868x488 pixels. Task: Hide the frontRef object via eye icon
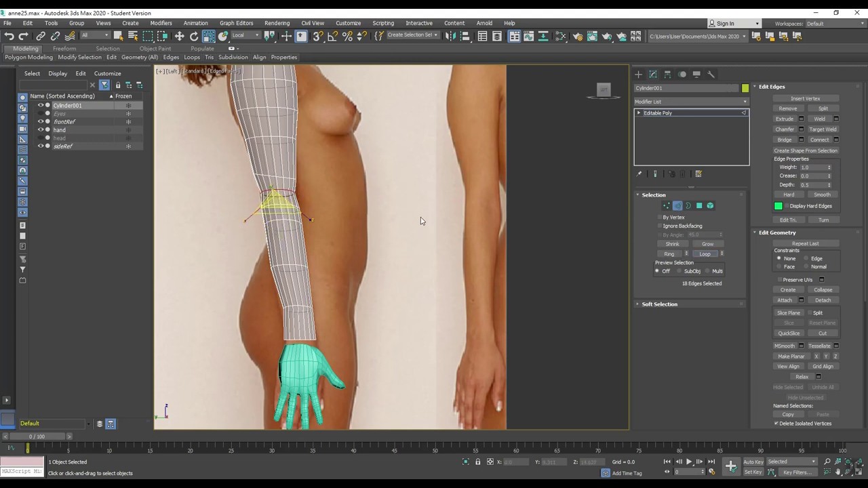point(40,122)
